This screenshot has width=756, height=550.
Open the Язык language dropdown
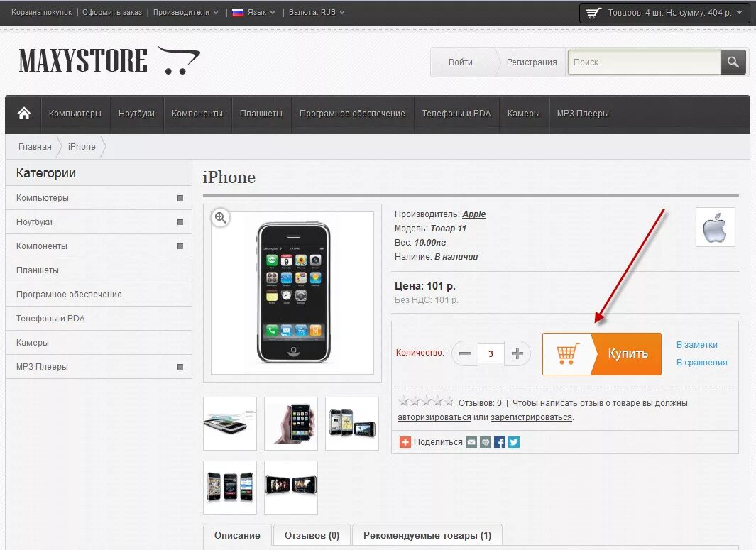pos(253,12)
